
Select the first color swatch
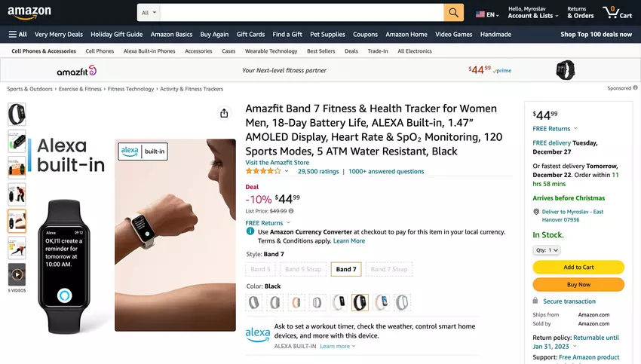(254, 302)
